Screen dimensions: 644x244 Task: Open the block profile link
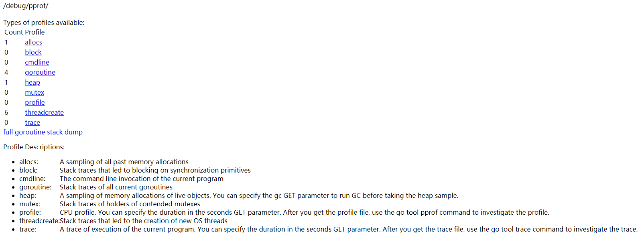pyautogui.click(x=33, y=52)
